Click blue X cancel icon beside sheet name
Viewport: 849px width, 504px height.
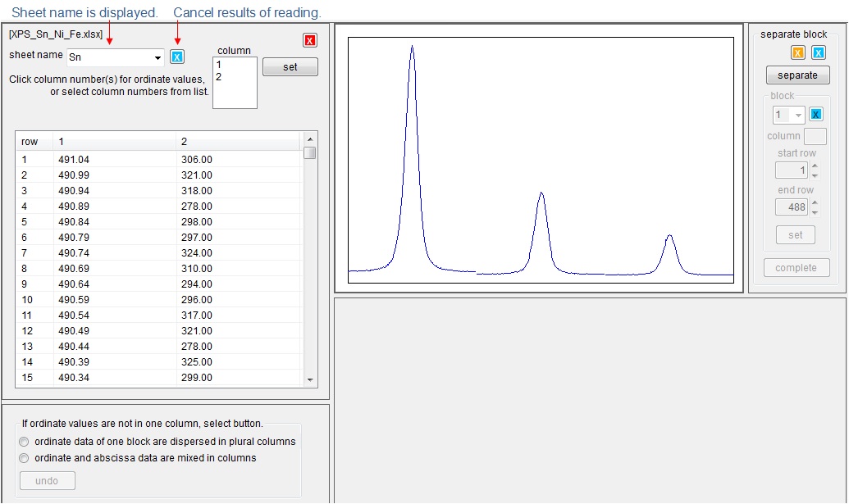[177, 57]
